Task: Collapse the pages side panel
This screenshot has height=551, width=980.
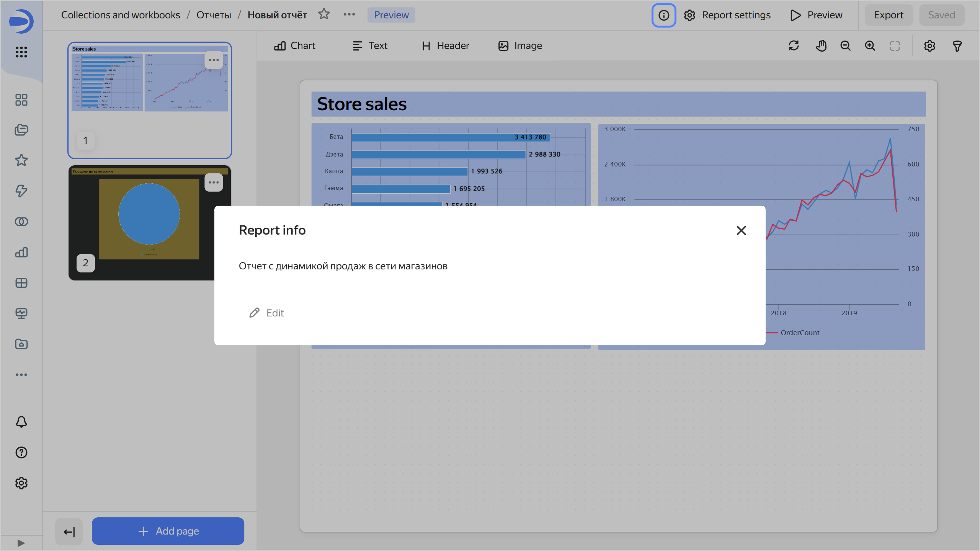Action: pos(69,531)
